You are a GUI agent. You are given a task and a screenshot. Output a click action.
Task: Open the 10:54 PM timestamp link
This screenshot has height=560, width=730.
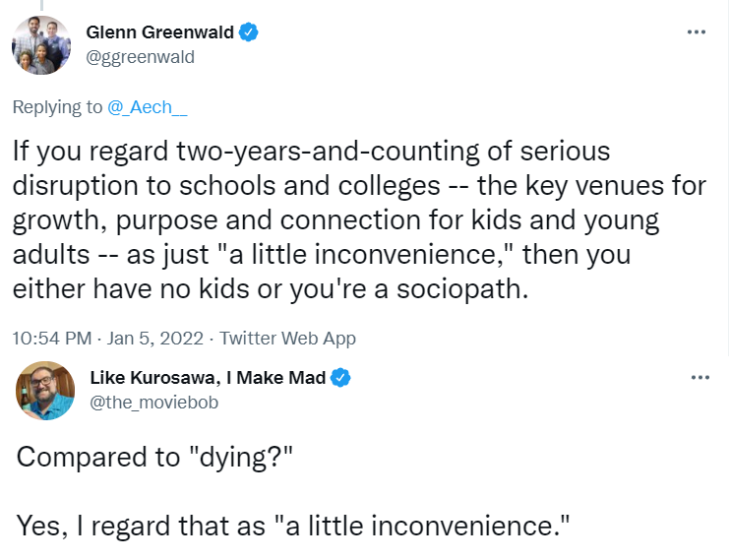click(52, 339)
